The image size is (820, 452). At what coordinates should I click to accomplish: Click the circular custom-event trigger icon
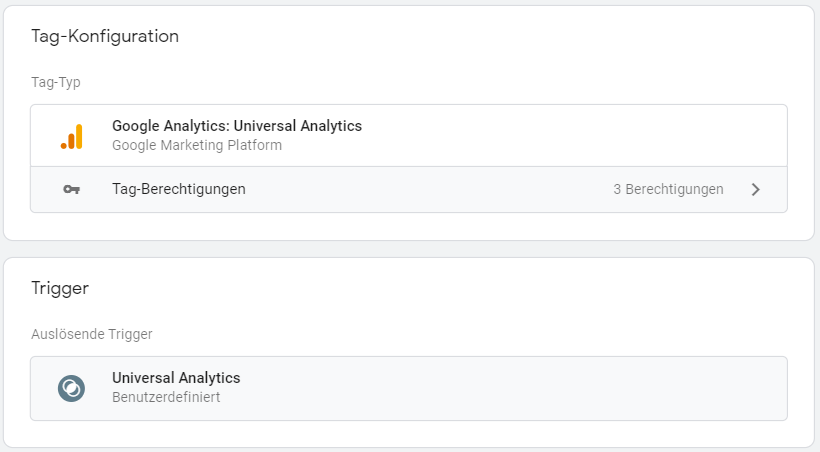pyautogui.click(x=71, y=389)
